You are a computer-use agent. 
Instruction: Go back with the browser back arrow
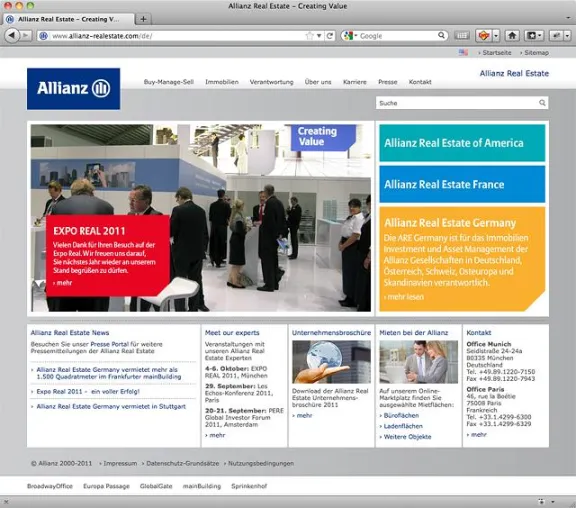click(11, 35)
